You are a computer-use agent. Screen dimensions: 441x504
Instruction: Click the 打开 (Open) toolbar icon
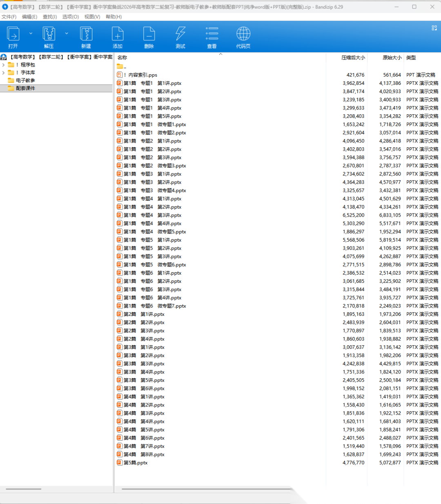coord(13,34)
